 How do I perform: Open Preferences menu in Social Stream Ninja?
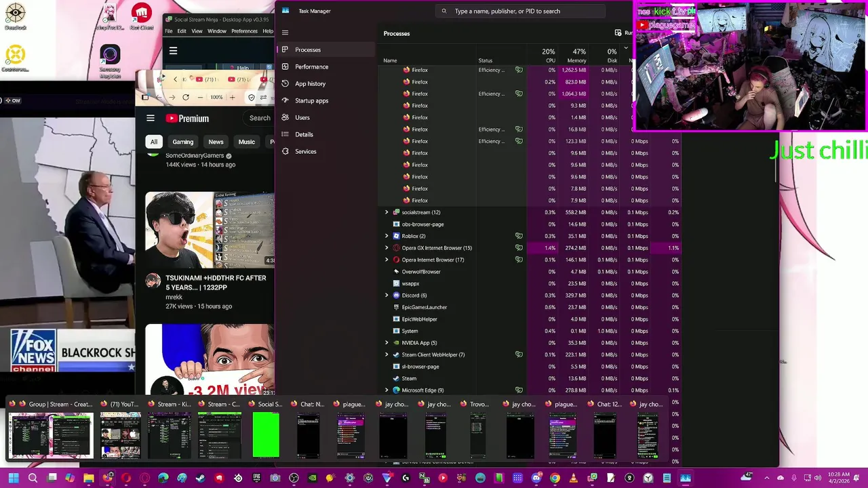244,31
